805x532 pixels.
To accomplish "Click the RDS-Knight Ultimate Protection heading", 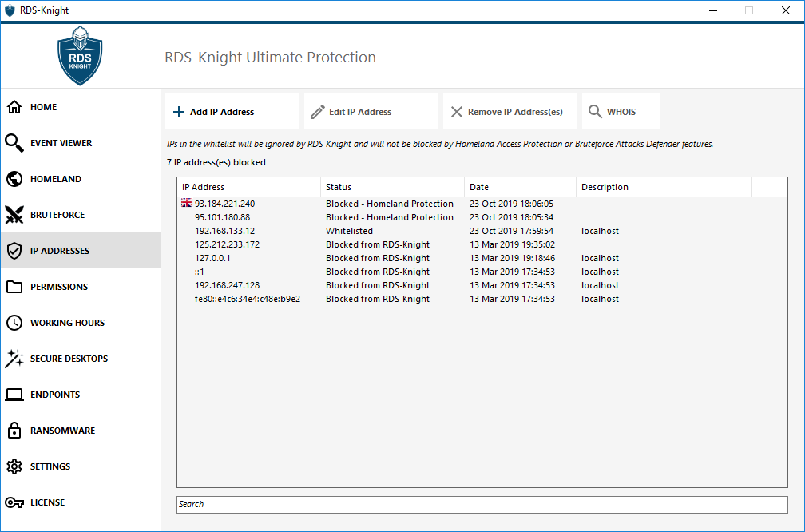I will click(270, 57).
